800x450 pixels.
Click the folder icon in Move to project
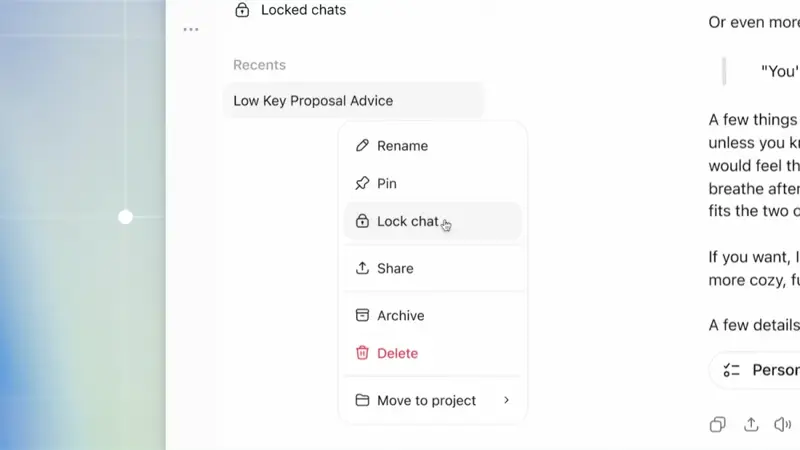tap(362, 400)
